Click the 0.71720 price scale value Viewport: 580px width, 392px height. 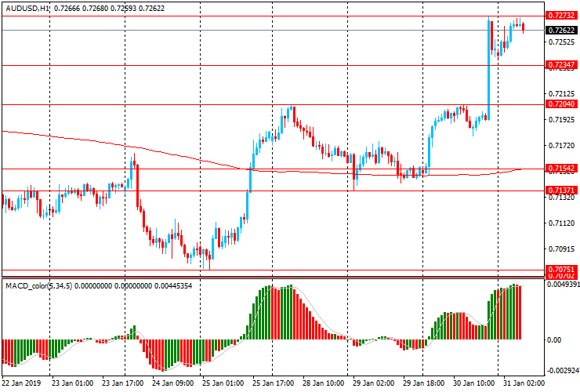[561, 146]
